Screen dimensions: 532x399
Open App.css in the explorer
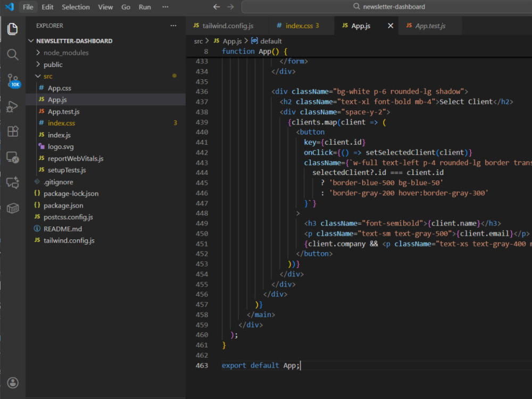click(105, 88)
